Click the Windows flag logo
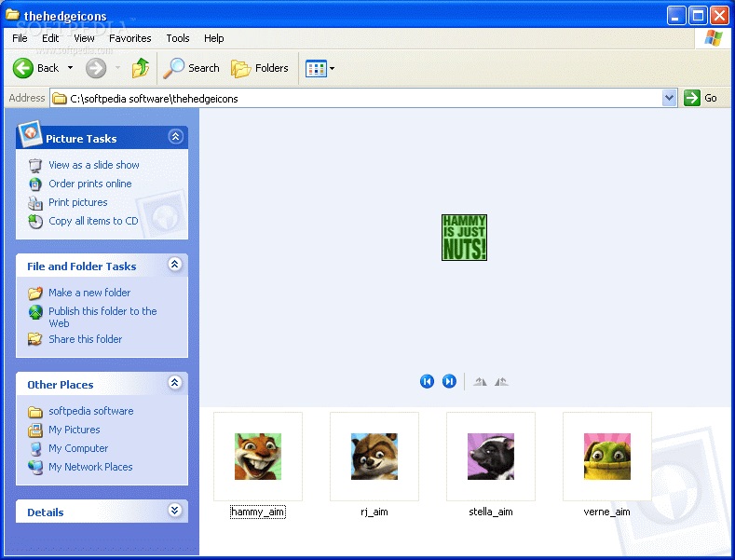735x560 pixels. [x=714, y=38]
